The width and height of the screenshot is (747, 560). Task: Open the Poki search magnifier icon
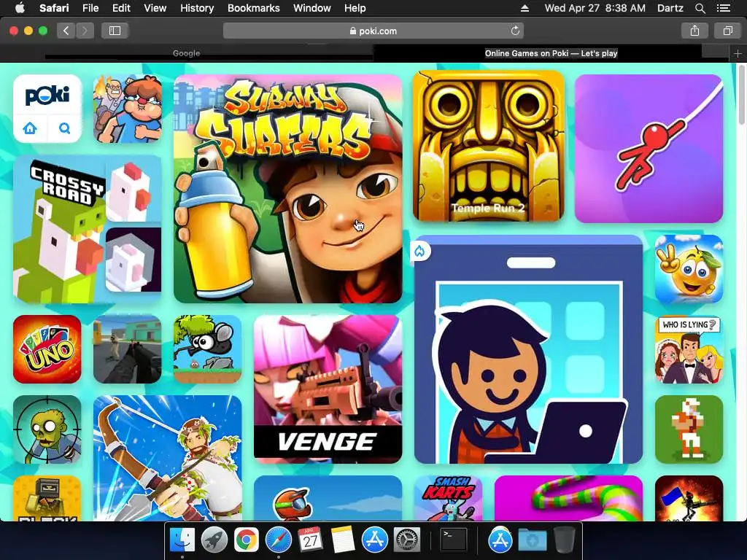click(x=64, y=128)
